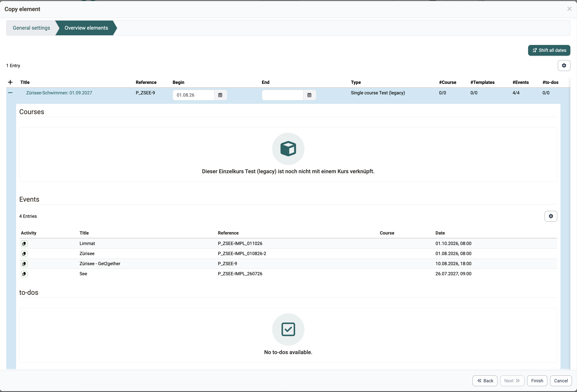Image resolution: width=577 pixels, height=392 pixels.
Task: Collapse the Zürisee-Schwimmen row
Action: click(10, 93)
